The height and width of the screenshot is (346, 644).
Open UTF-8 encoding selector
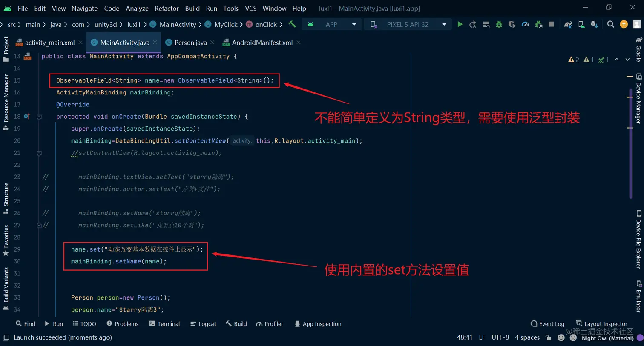pyautogui.click(x=500, y=337)
